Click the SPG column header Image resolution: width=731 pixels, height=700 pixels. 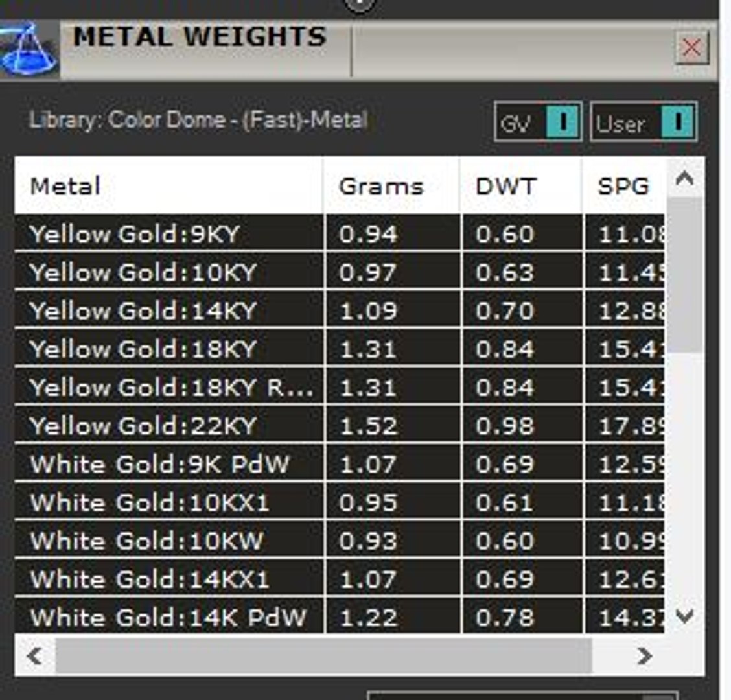click(x=624, y=185)
